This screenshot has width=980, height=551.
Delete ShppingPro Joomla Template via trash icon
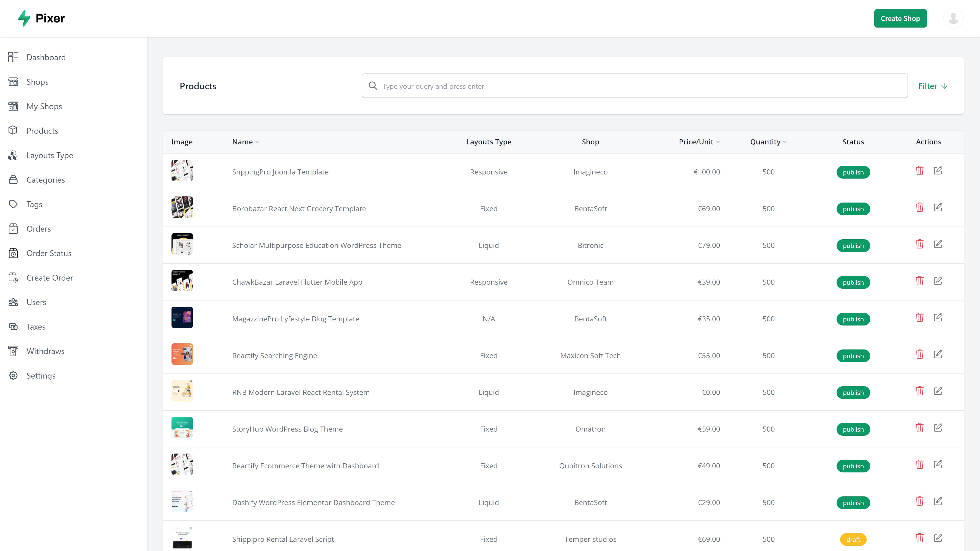click(x=920, y=170)
